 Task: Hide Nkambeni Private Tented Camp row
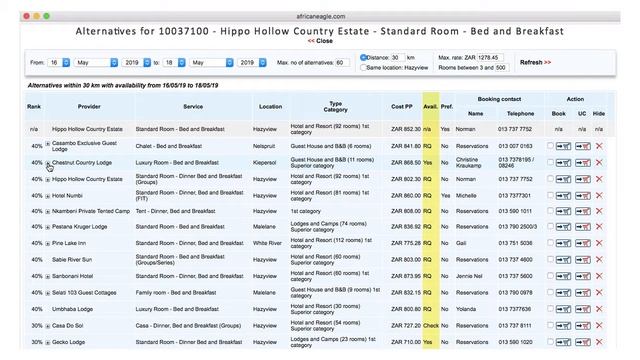click(x=599, y=211)
